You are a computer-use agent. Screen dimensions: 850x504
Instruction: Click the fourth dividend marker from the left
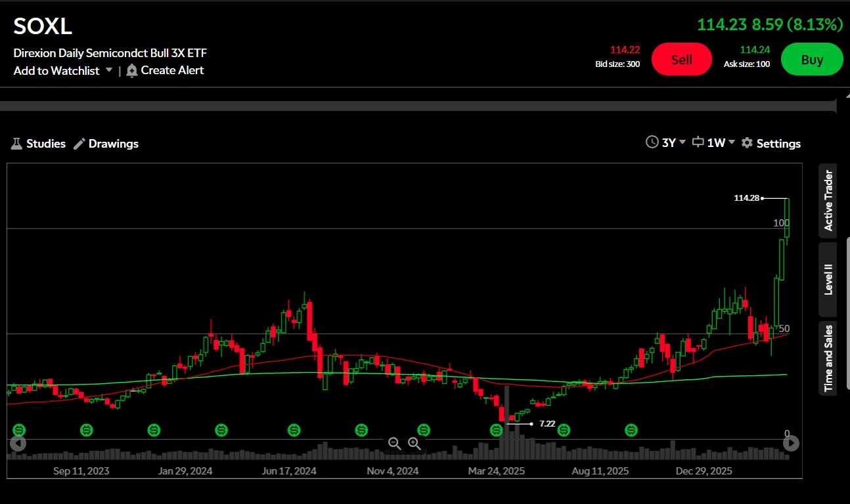coord(222,430)
